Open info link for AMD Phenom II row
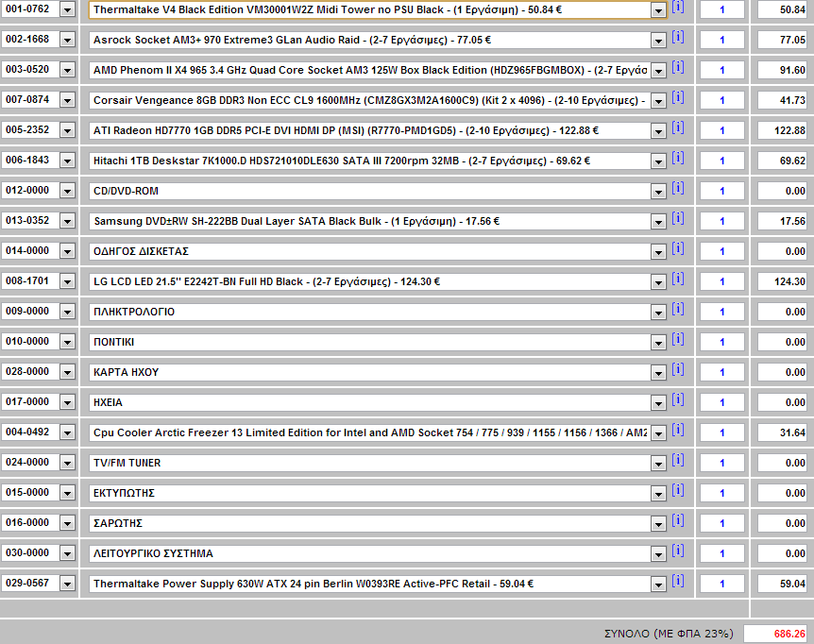Screen dimensions: 814x644 click(678, 67)
